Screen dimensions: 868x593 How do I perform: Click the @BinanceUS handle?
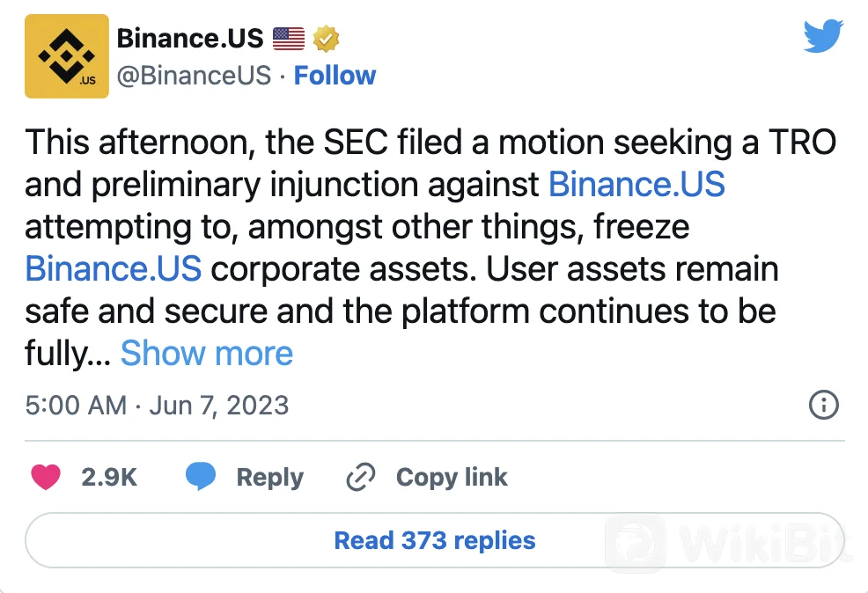[x=194, y=76]
